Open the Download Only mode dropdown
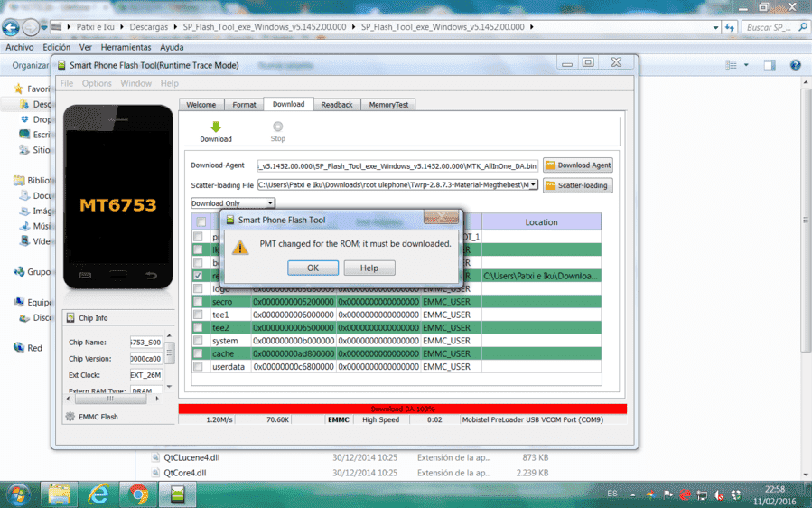Image resolution: width=812 pixels, height=508 pixels. pos(270,203)
